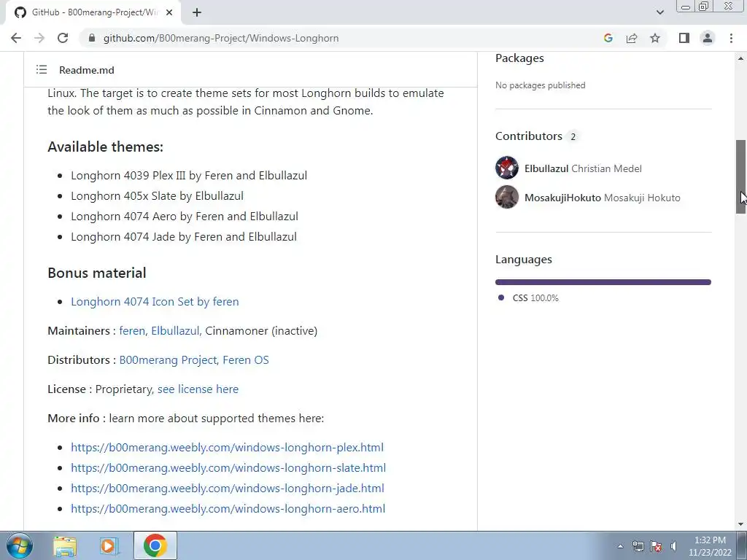Click the Languages heading
Screen dimensions: 747x560
coord(524,260)
